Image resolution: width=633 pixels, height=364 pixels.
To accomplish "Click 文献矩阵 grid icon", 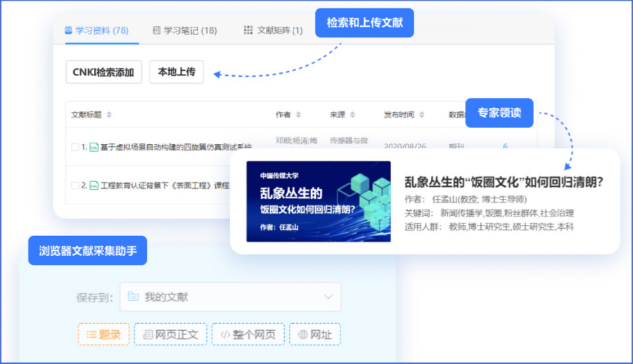I will [x=248, y=30].
